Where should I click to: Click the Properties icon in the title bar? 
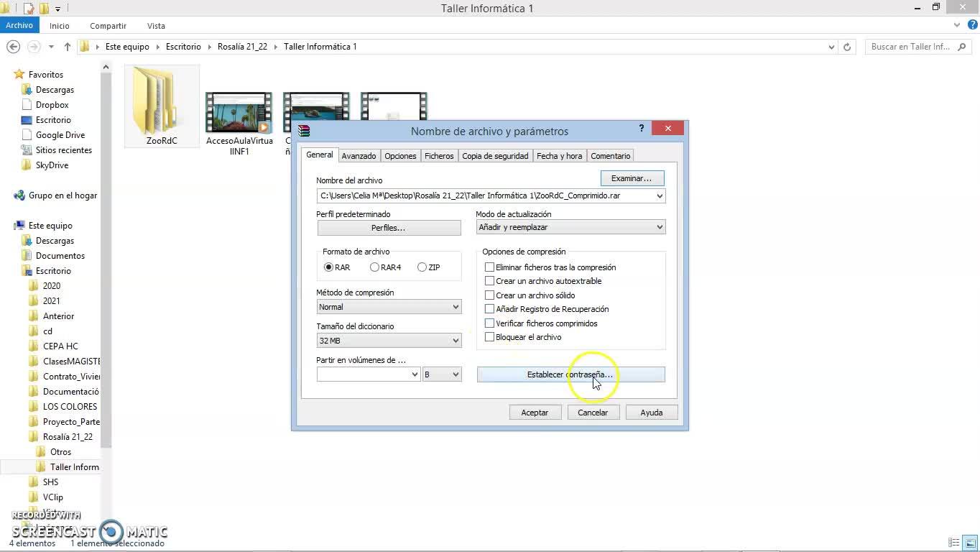click(29, 9)
